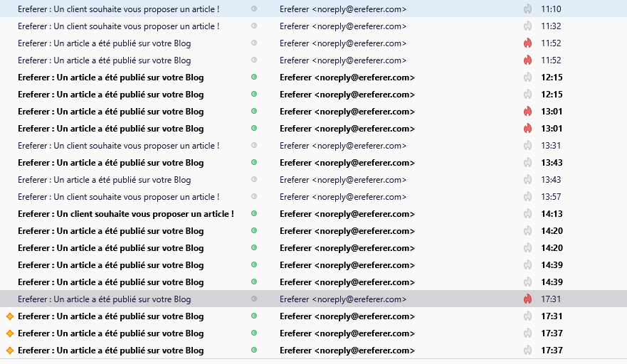Viewport: 627px width, 364px height.
Task: Click the time 13:57 in the date column
Action: [x=551, y=197]
